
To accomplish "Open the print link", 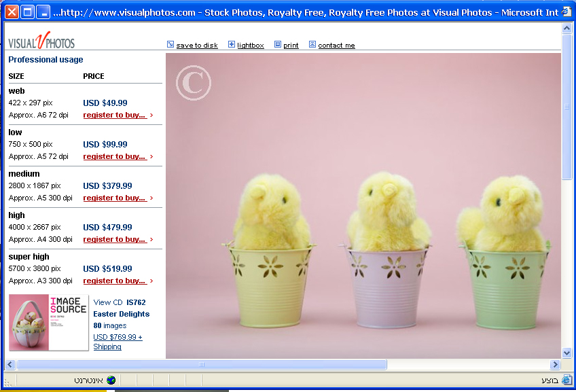I will tap(291, 46).
